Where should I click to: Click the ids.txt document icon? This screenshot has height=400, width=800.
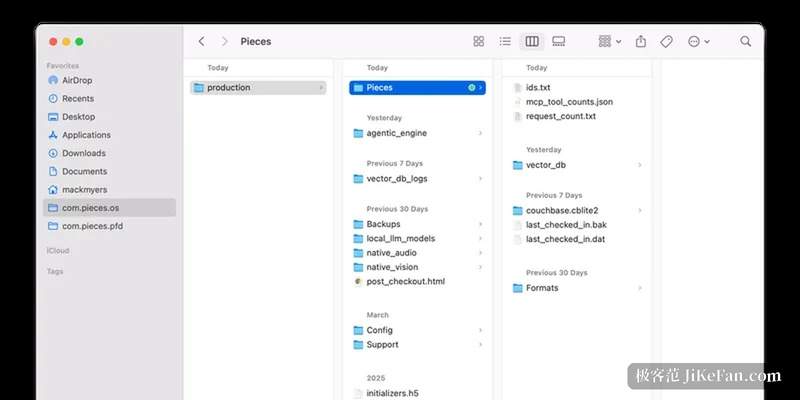coord(518,88)
